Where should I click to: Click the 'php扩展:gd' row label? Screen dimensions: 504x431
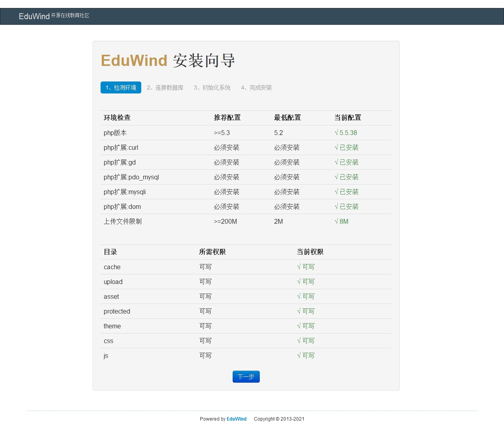pos(120,162)
